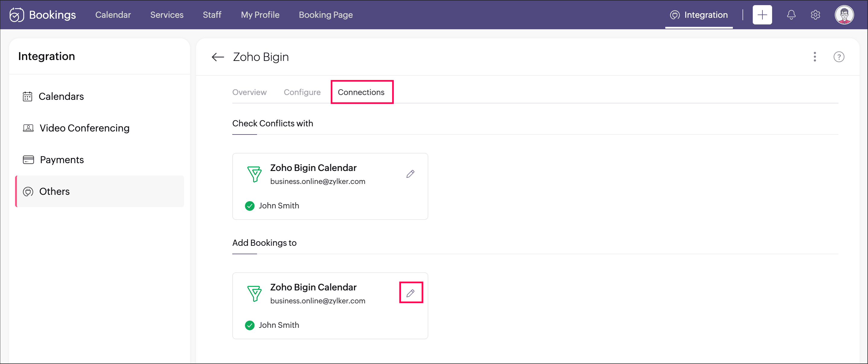Image resolution: width=868 pixels, height=364 pixels.
Task: Edit the Add Bookings calendar connection
Action: click(410, 293)
